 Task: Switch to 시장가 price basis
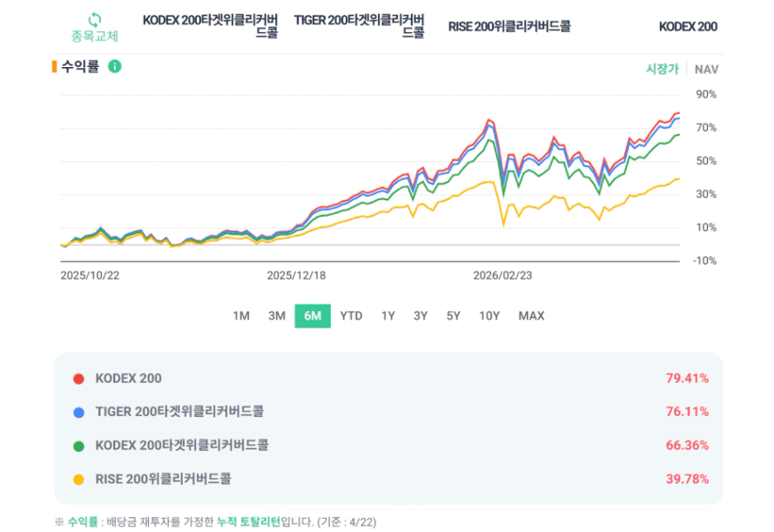pyautogui.click(x=663, y=69)
